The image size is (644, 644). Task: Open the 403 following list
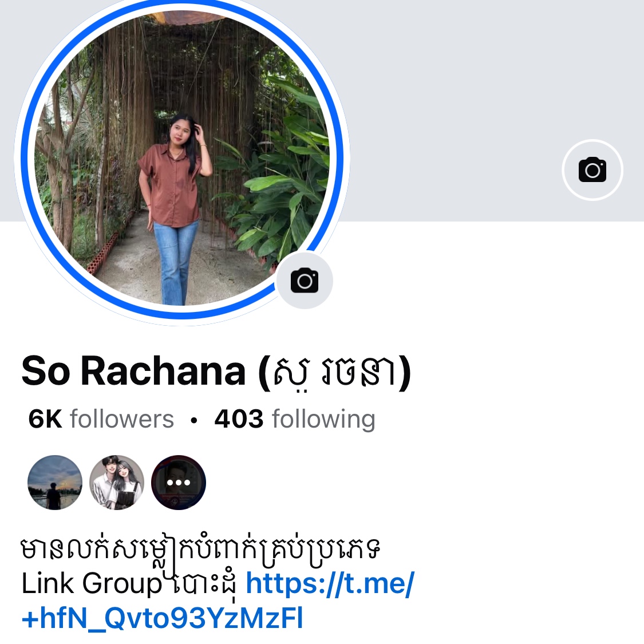pos(295,419)
